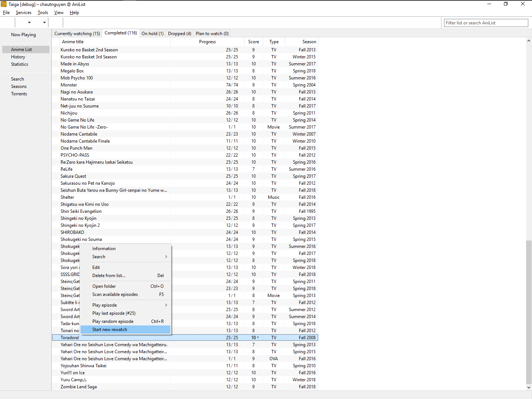The image size is (532, 399).
Task: Click the vertical scrollbar thumb
Action: (529, 312)
